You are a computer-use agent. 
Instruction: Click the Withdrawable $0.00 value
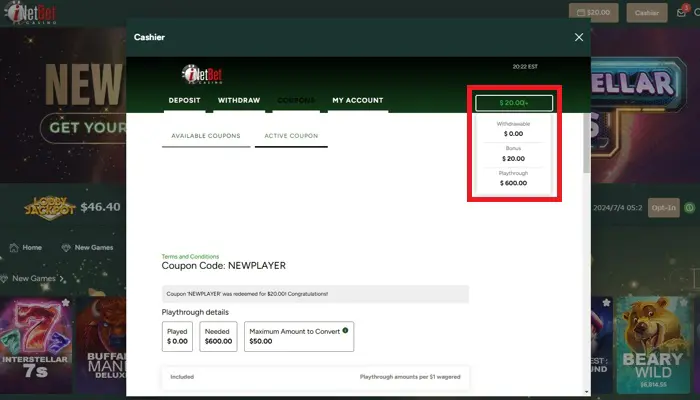513,134
